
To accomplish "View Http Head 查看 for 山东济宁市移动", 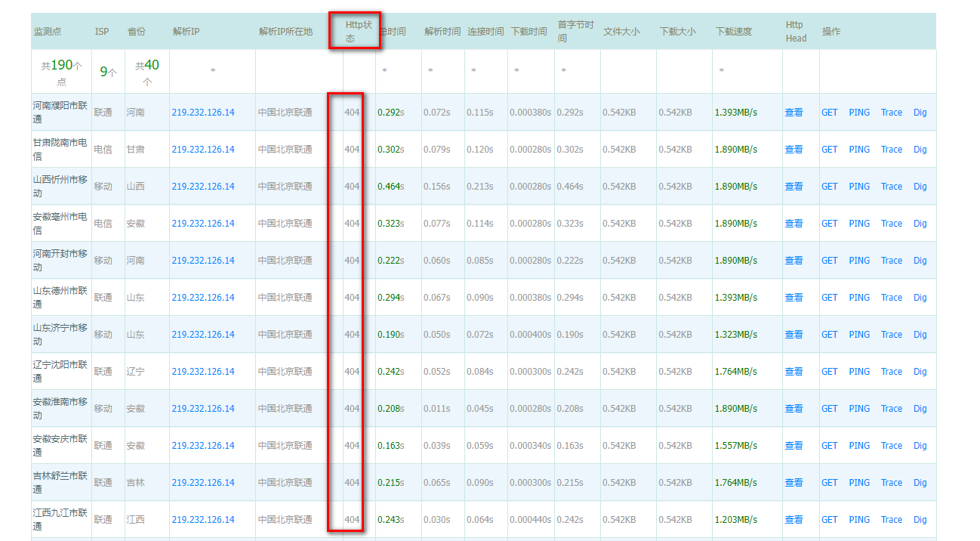I will [794, 335].
